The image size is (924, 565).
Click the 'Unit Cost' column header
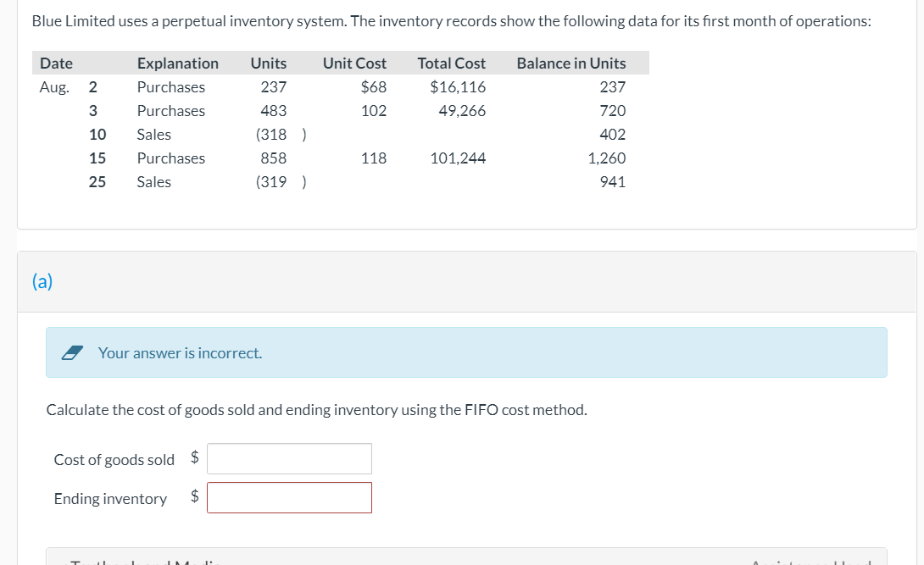point(354,64)
